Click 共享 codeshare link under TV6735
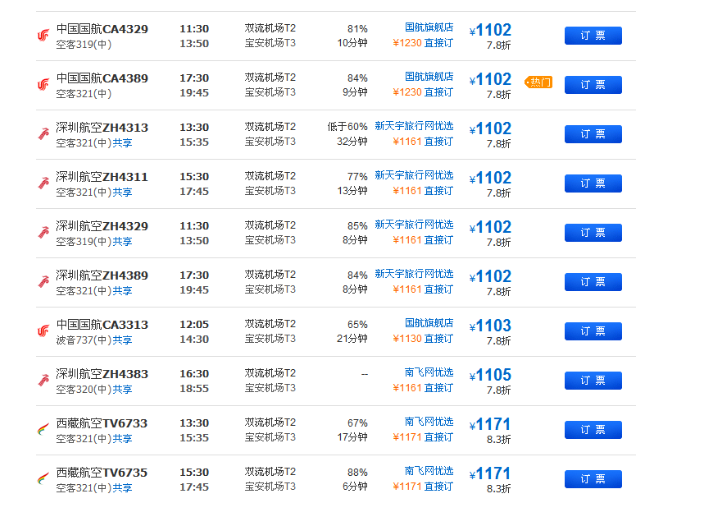 pyautogui.click(x=122, y=488)
